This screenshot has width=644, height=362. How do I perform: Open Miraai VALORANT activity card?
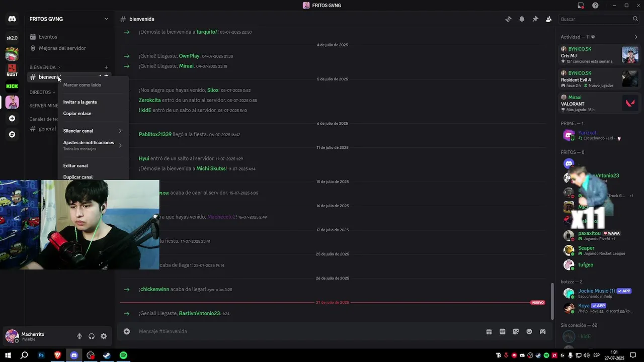(x=600, y=103)
